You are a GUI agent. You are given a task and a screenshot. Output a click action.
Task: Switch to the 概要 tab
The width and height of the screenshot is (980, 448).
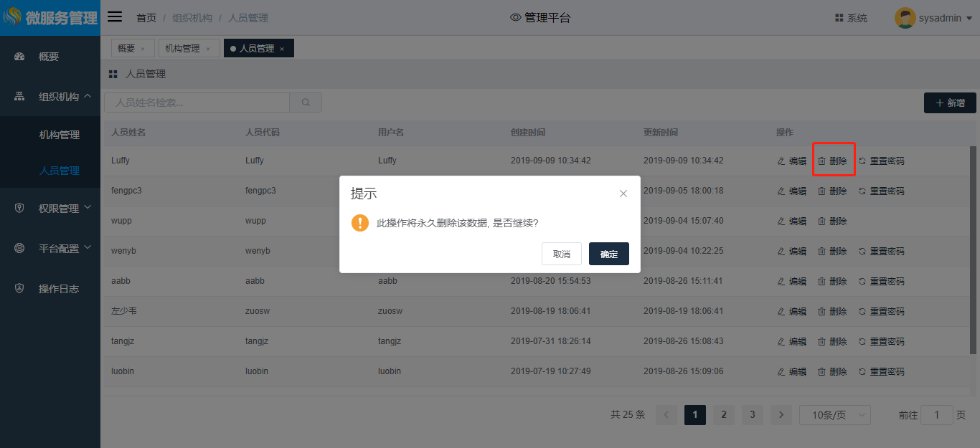click(x=126, y=49)
